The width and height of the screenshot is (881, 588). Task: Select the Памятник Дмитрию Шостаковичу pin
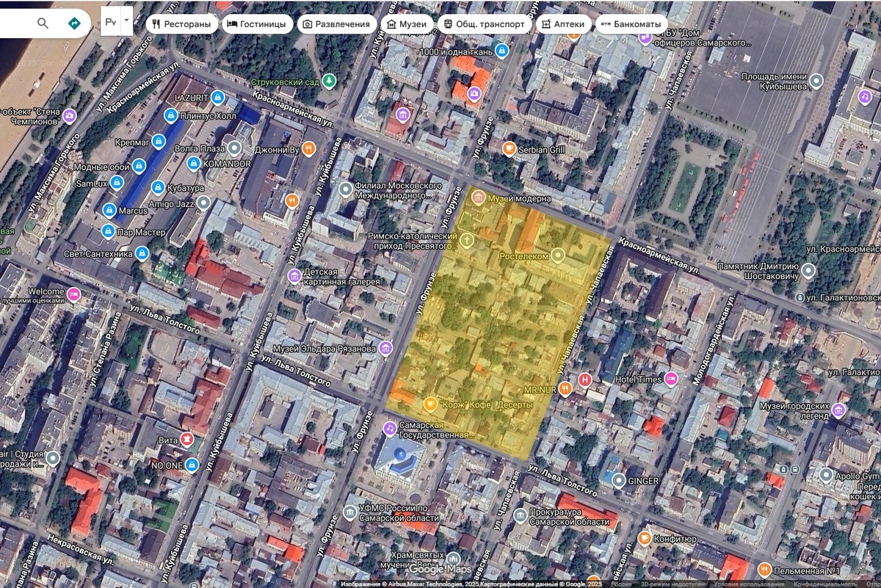point(808,271)
